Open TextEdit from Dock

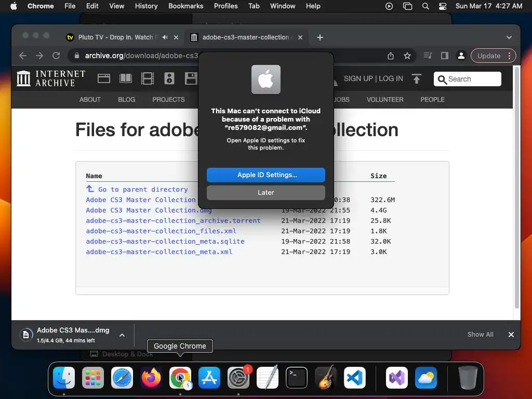tap(268, 378)
